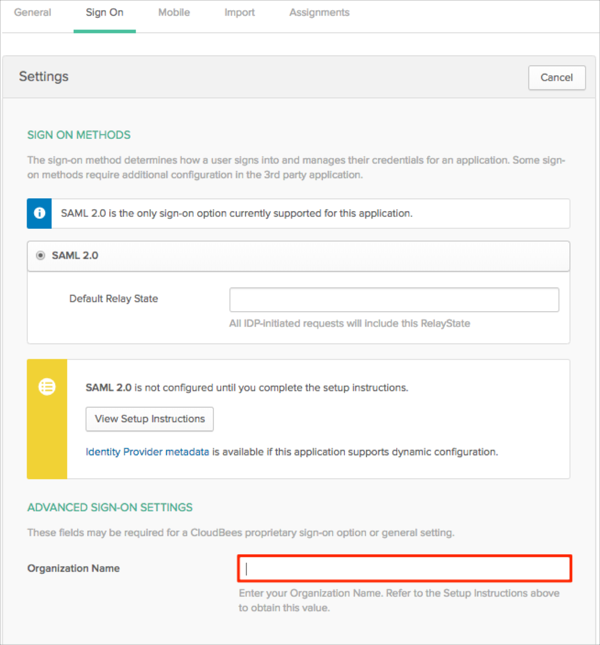This screenshot has width=600, height=645.
Task: Open the Import tab
Action: click(x=239, y=13)
